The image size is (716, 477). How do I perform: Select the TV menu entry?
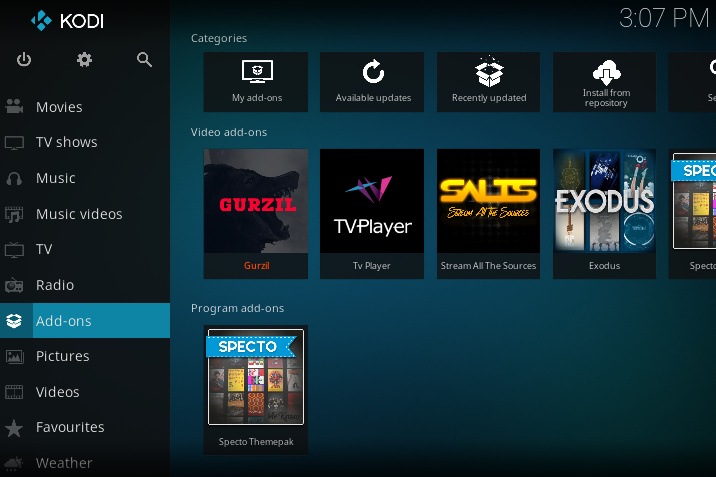(85, 249)
